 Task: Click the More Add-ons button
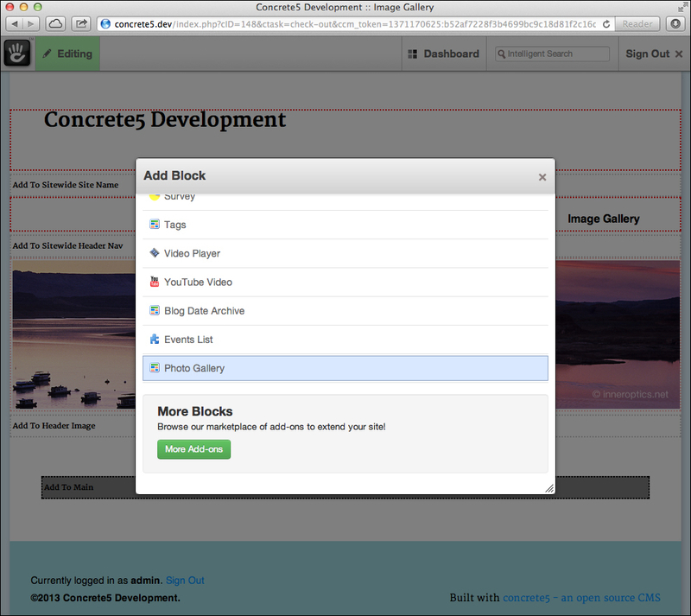(x=193, y=449)
